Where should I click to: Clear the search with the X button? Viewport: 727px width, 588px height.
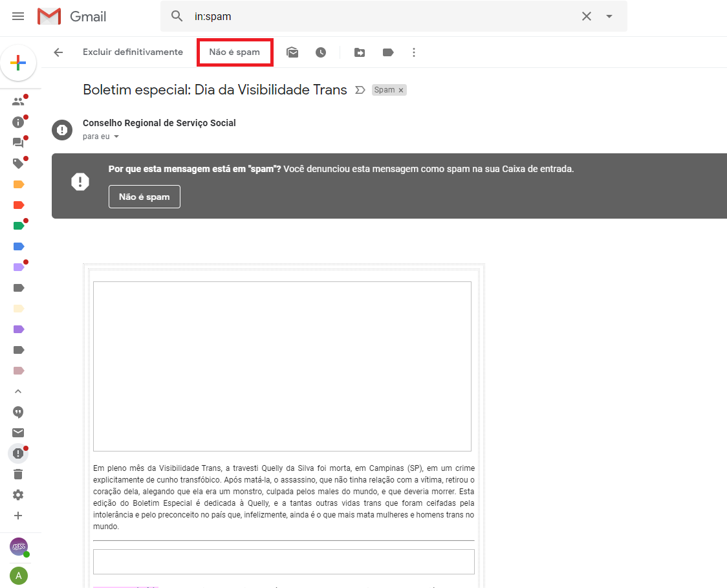click(x=586, y=16)
